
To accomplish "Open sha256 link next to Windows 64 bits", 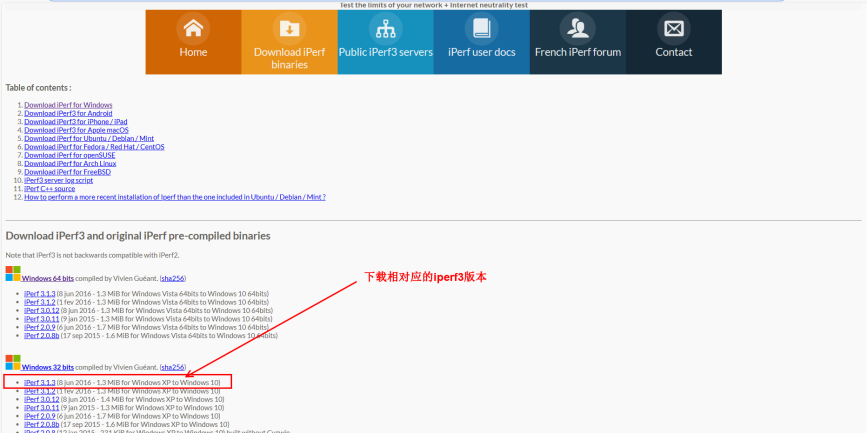I will [x=172, y=277].
